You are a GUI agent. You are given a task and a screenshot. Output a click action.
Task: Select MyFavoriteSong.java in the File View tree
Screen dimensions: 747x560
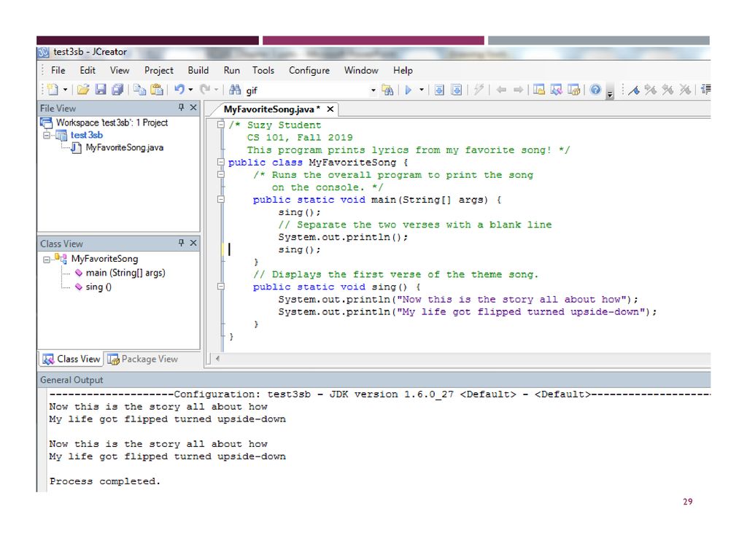tap(124, 147)
